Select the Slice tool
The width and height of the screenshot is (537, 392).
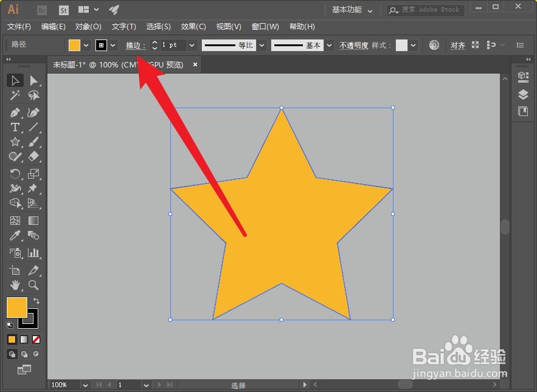click(x=33, y=270)
